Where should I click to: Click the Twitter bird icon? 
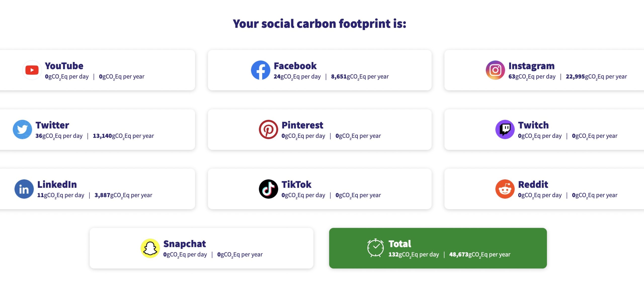[x=22, y=129]
